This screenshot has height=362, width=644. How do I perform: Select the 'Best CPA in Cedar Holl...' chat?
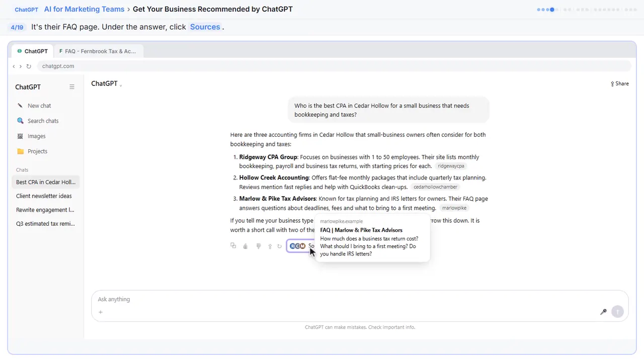[46, 182]
